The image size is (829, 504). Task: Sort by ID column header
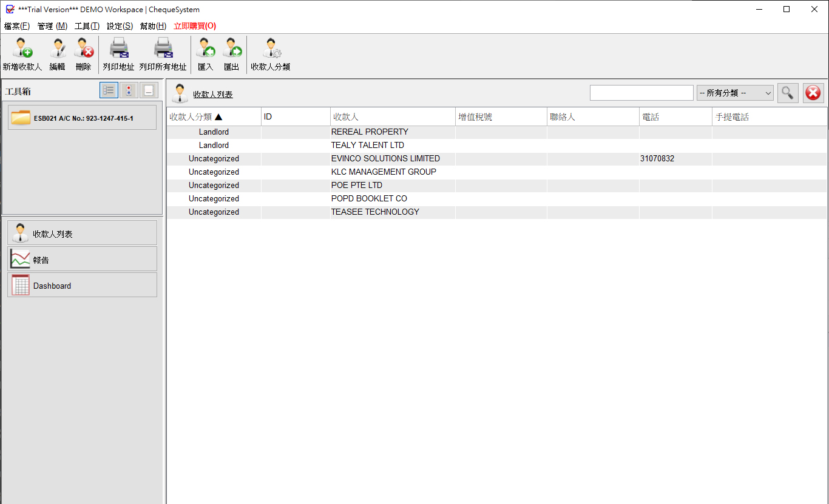point(296,117)
